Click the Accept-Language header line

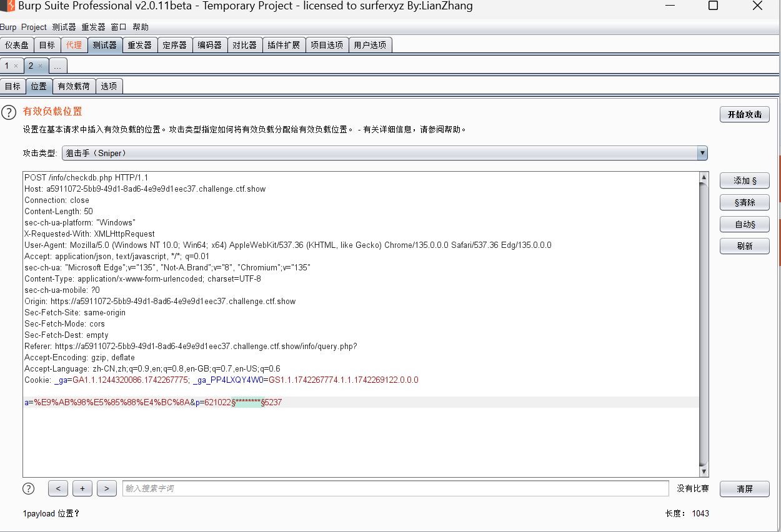tap(152, 368)
